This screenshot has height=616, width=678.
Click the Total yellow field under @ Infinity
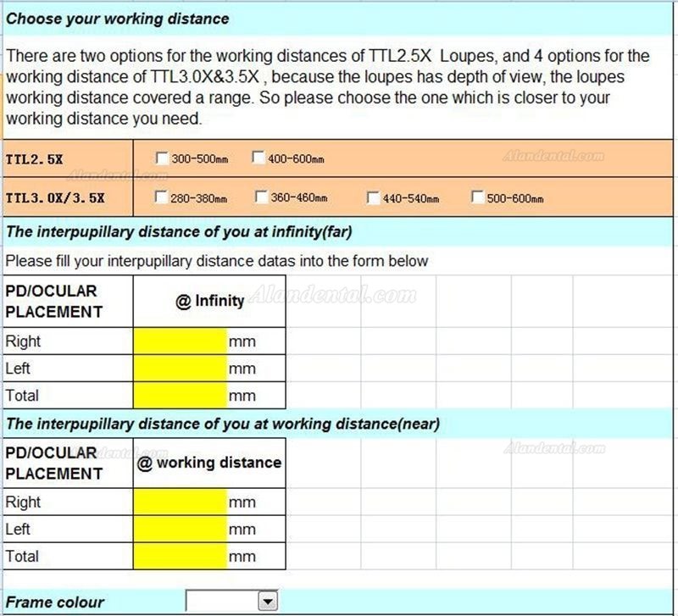pos(180,395)
